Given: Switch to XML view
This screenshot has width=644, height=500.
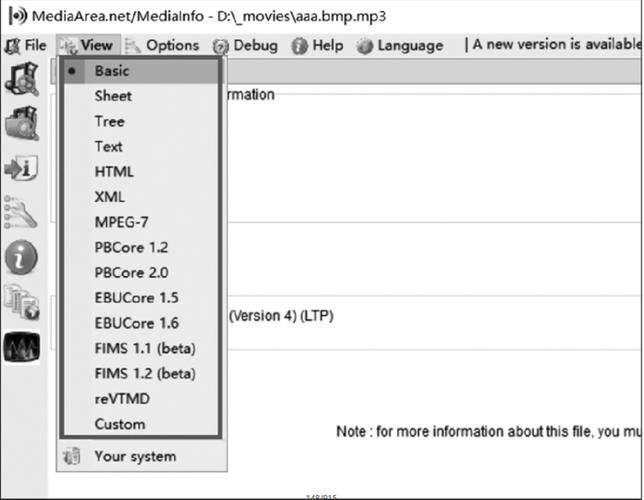Looking at the screenshot, I should 141,197.
